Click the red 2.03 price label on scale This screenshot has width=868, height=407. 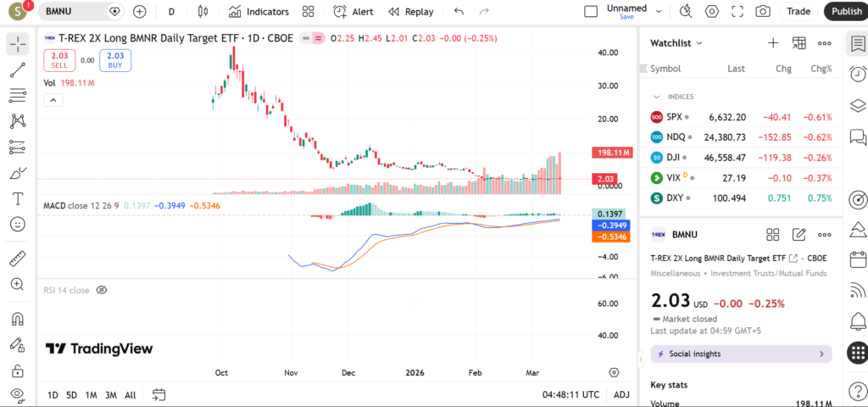[x=605, y=179]
